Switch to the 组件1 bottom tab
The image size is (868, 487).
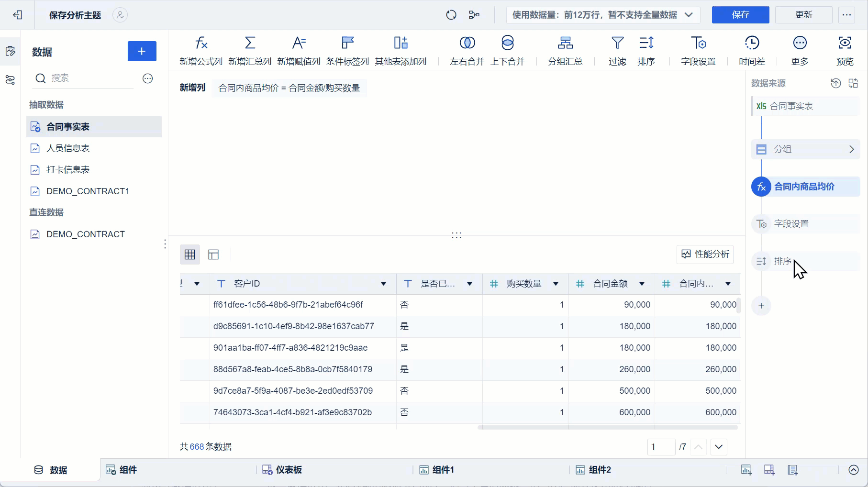436,470
